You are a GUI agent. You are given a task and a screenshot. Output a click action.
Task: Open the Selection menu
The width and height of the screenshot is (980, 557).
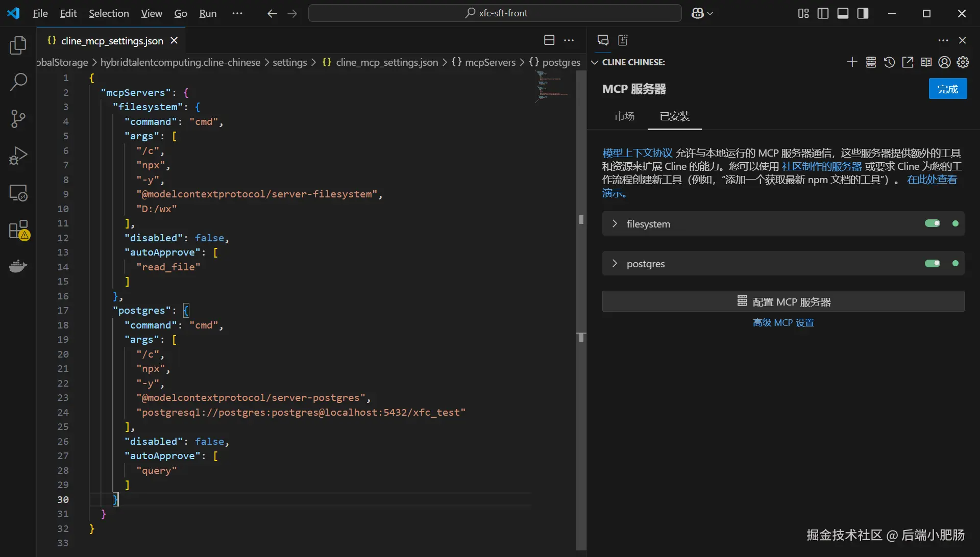109,13
